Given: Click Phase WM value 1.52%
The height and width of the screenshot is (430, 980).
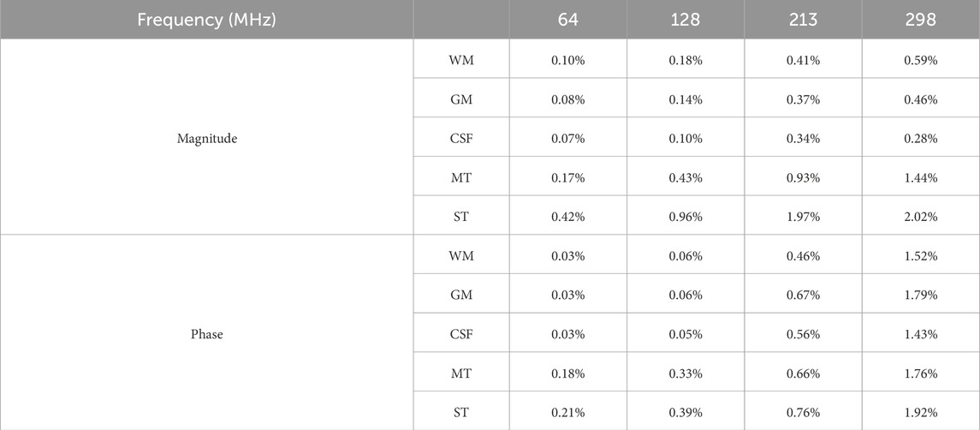Looking at the screenshot, I should pos(920,255).
